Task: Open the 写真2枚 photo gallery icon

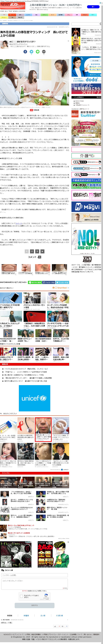Action: coord(31,110)
